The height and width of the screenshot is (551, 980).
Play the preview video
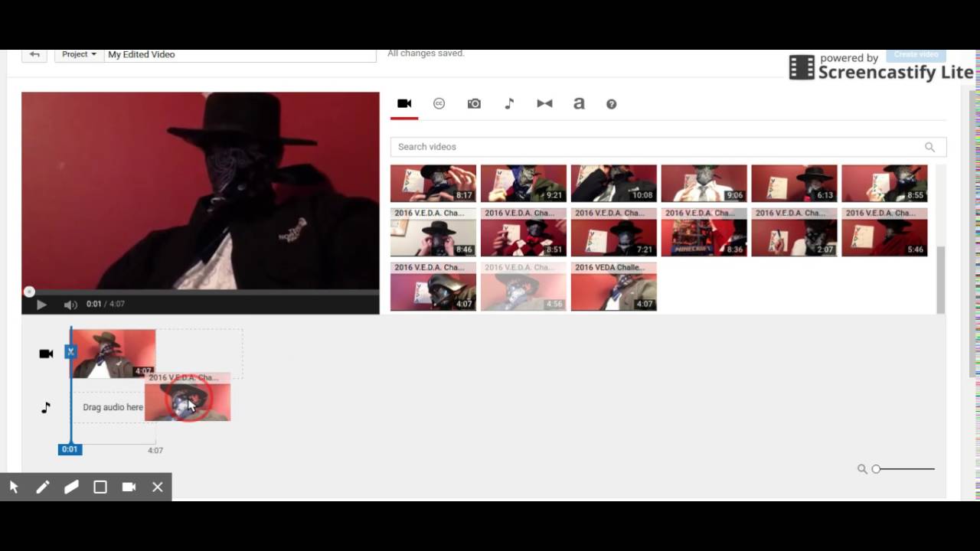[41, 305]
